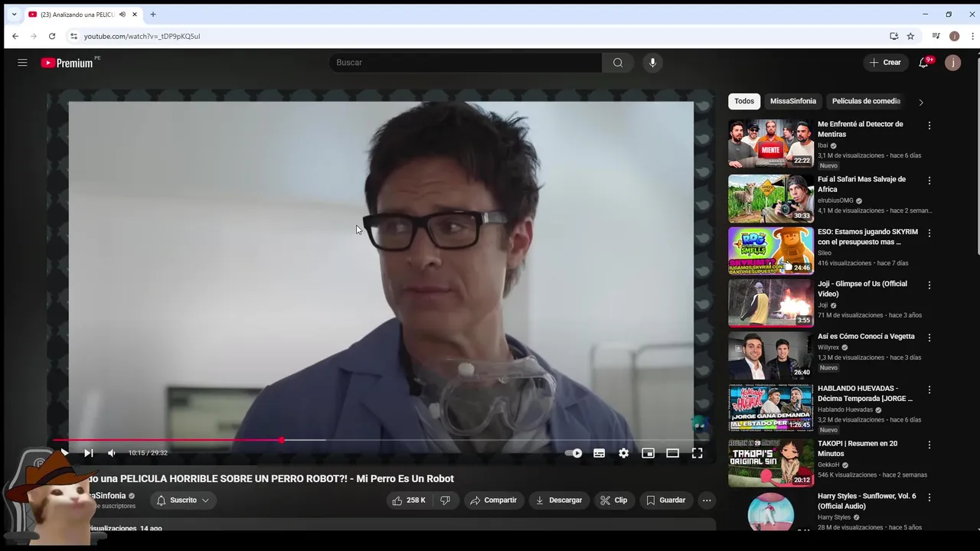
Task: Download the video with Descargar
Action: [559, 500]
